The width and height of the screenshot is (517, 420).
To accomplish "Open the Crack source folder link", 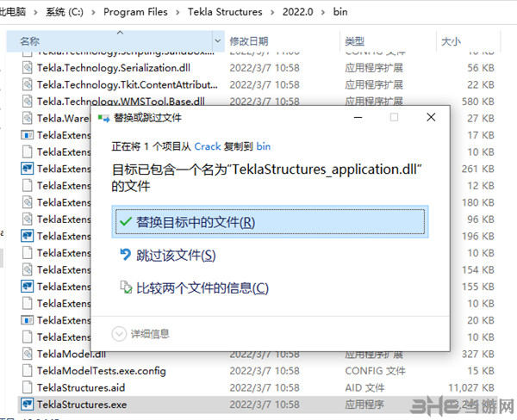I will (x=208, y=146).
